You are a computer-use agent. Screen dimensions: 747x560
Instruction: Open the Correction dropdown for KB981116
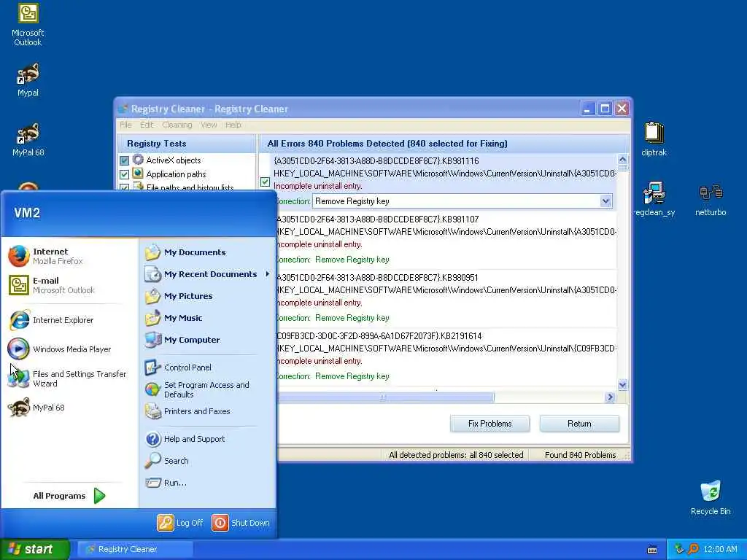click(605, 201)
